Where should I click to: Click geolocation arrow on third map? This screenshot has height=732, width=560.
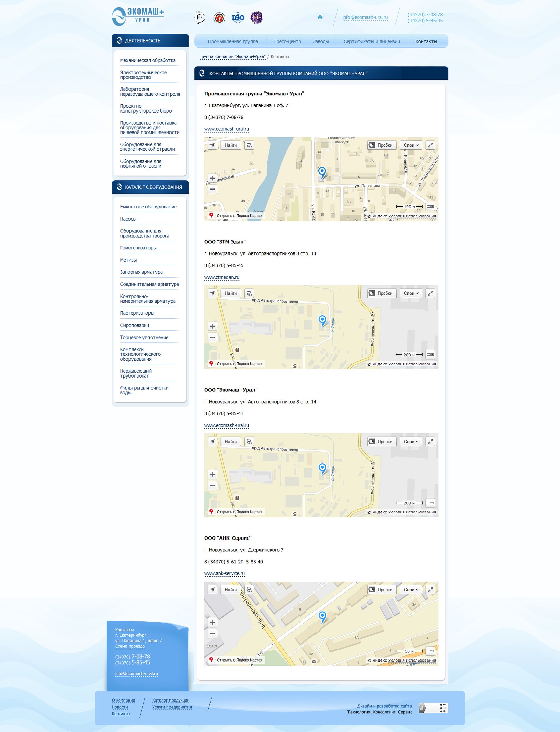click(x=212, y=441)
